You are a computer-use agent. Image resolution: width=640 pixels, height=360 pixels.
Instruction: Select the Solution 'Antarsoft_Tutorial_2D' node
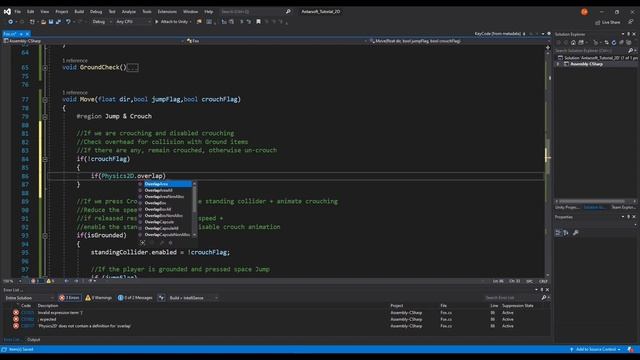pyautogui.click(x=597, y=58)
